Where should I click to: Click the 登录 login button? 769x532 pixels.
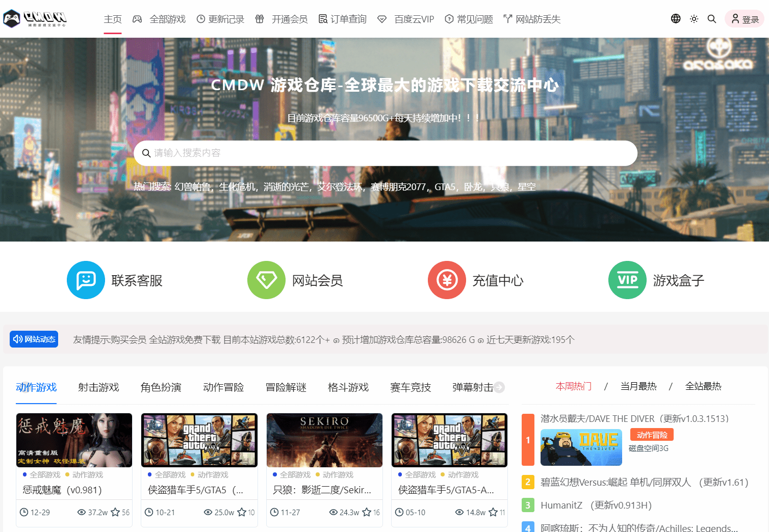tap(745, 19)
